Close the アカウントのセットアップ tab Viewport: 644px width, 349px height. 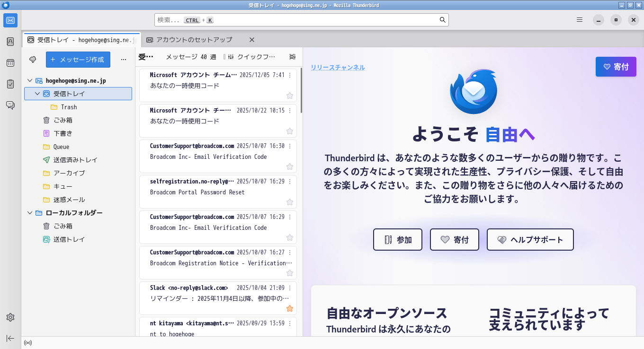[x=252, y=40]
